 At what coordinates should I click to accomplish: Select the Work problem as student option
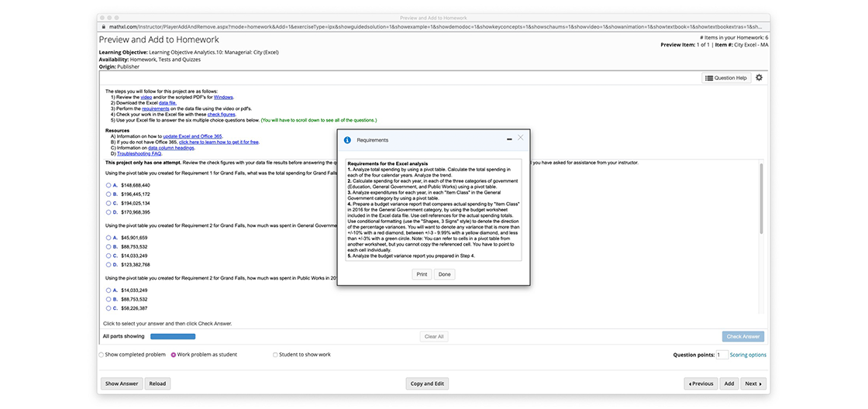pos(173,355)
